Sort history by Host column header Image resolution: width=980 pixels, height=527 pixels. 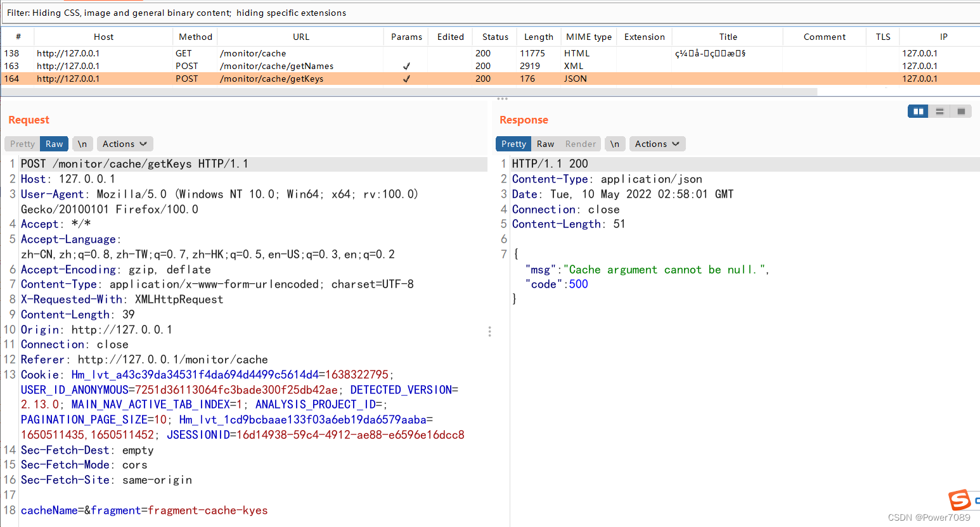[103, 37]
